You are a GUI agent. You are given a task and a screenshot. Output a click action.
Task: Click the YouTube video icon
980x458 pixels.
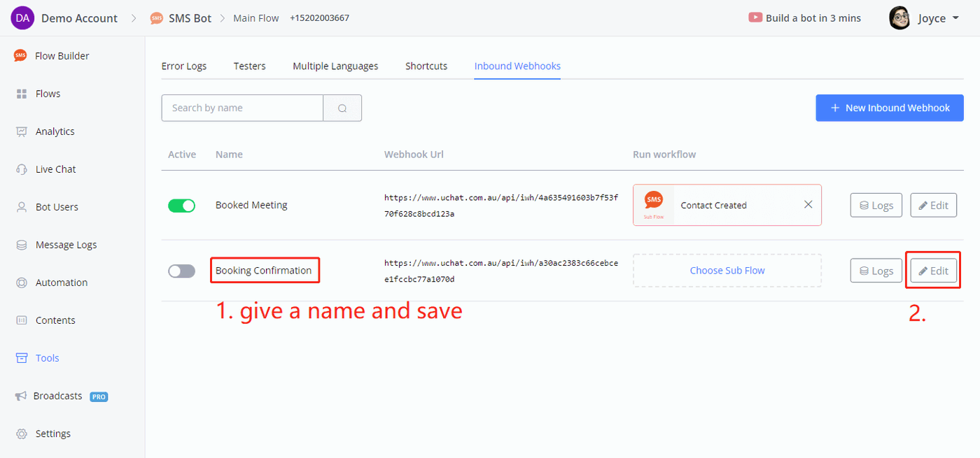(755, 18)
